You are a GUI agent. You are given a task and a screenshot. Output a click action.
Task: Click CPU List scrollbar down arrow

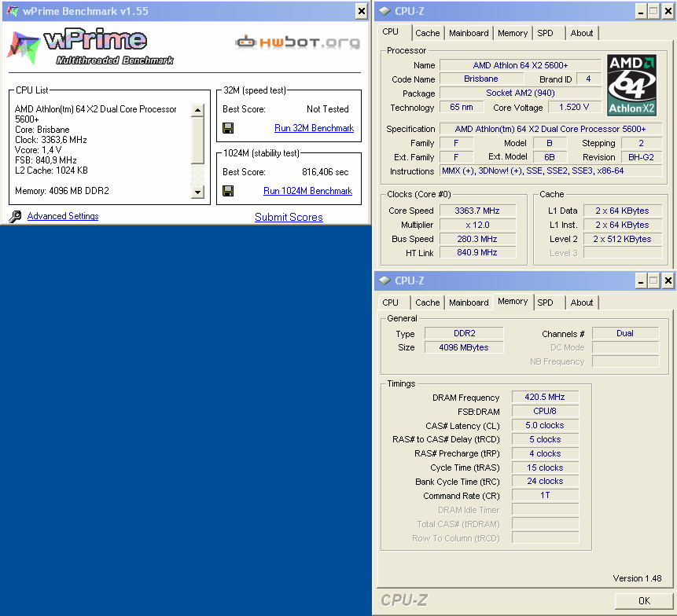tap(197, 192)
